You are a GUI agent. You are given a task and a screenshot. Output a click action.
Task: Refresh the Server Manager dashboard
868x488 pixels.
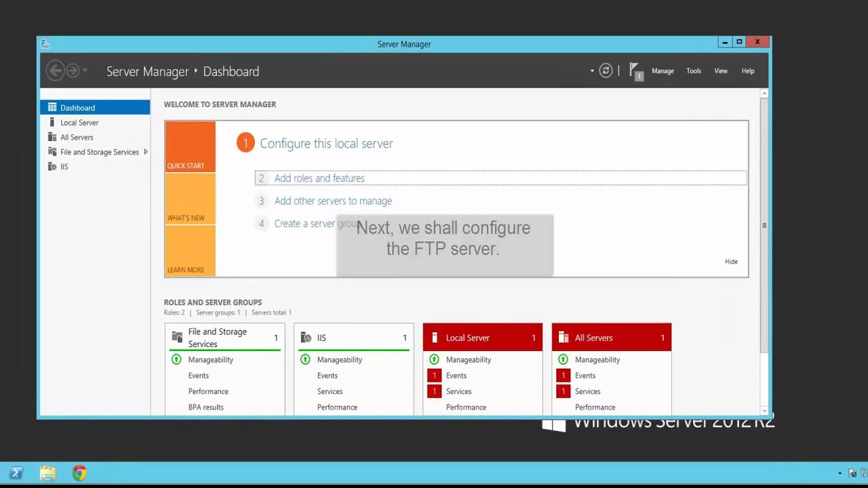tap(606, 70)
